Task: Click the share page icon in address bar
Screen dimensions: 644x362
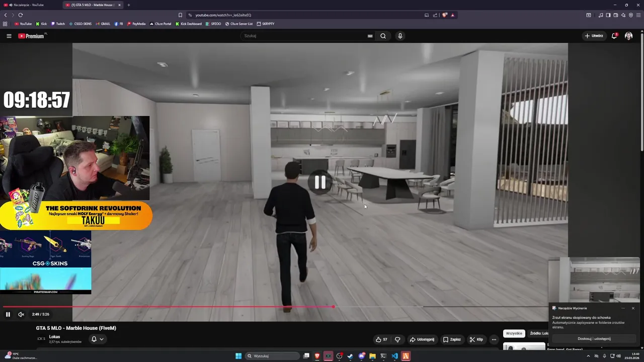Action: point(435,15)
